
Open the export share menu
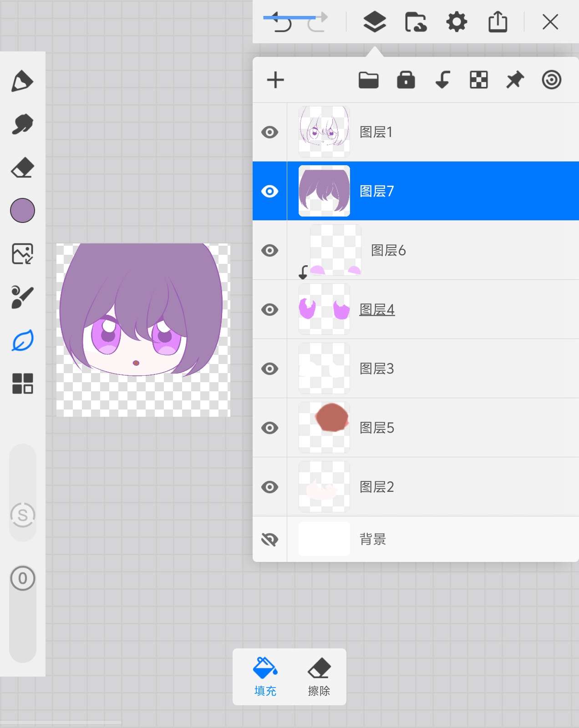[x=498, y=22]
